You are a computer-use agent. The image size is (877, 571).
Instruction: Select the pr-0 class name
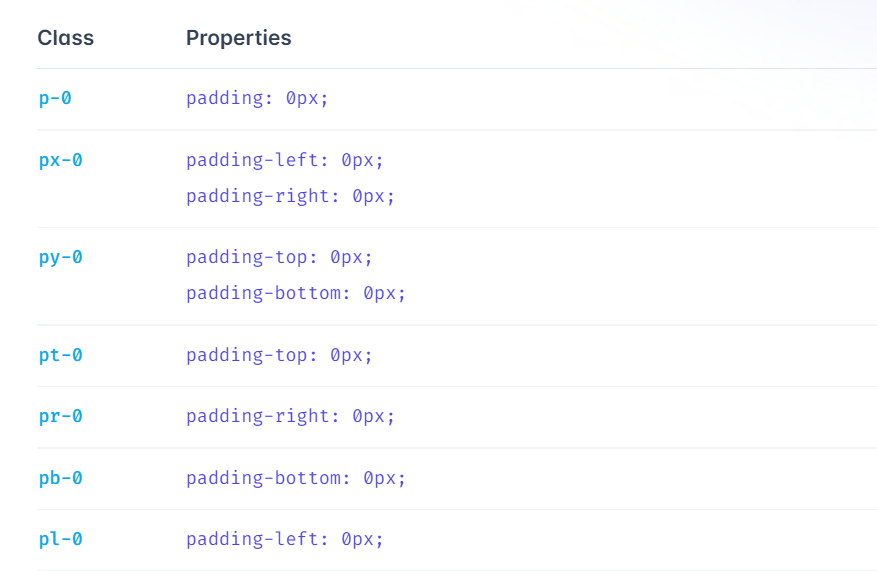pyautogui.click(x=60, y=416)
